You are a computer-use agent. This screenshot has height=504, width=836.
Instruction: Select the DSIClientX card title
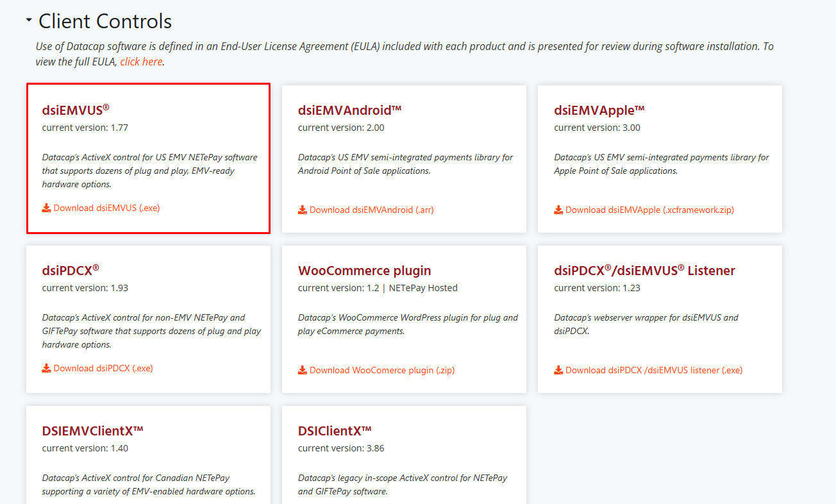pos(335,430)
